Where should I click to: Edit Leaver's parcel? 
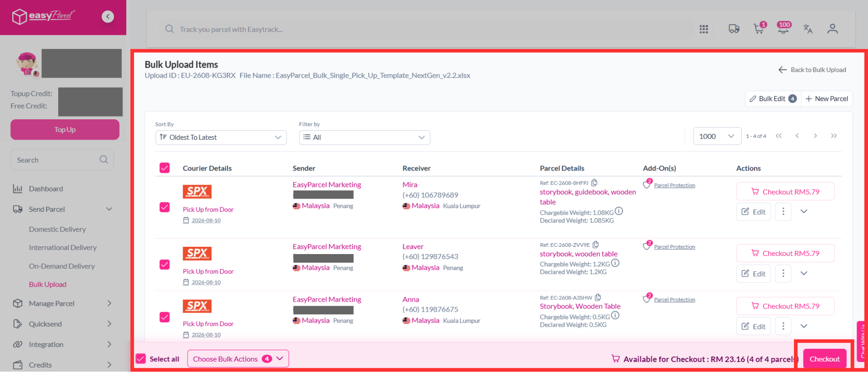click(754, 274)
